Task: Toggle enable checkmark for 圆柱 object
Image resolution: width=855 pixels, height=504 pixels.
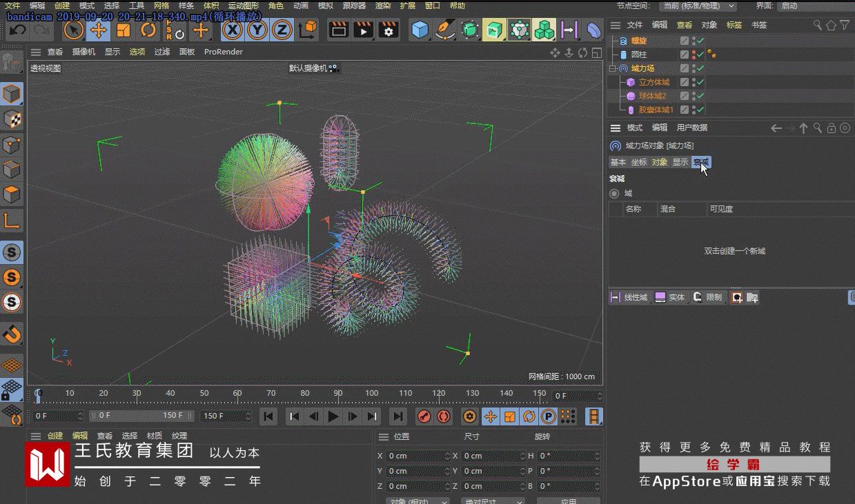Action: [701, 54]
